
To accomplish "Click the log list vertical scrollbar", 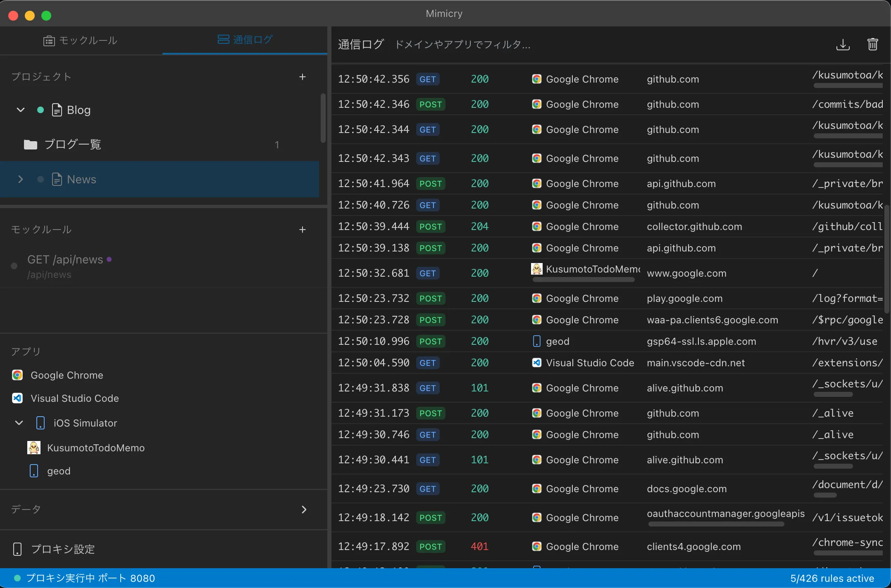I will coord(886,259).
